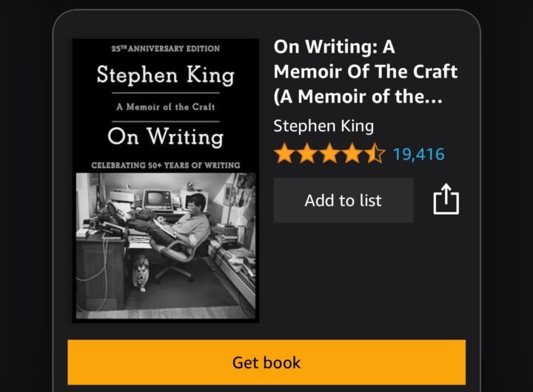Add the book with Add to list
This screenshot has width=533, height=392.
(x=343, y=200)
